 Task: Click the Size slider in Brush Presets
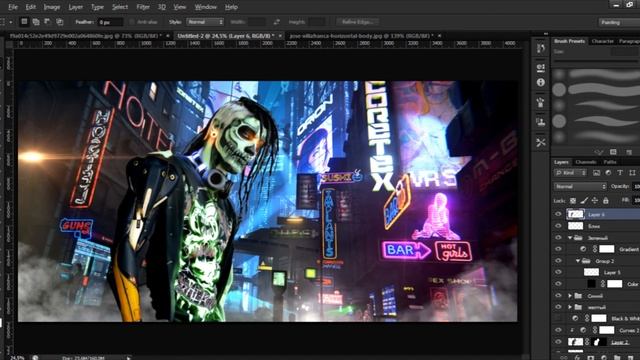pos(596,61)
